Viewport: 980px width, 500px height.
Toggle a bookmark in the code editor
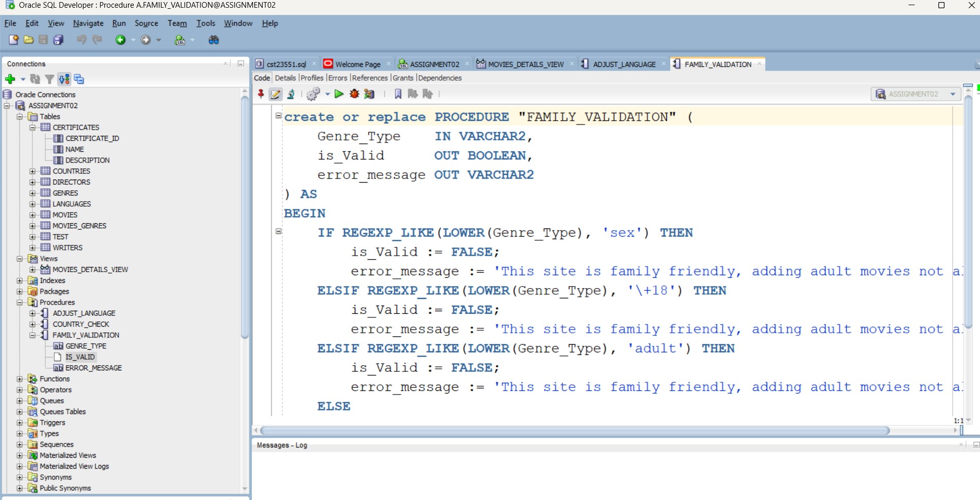pos(397,94)
